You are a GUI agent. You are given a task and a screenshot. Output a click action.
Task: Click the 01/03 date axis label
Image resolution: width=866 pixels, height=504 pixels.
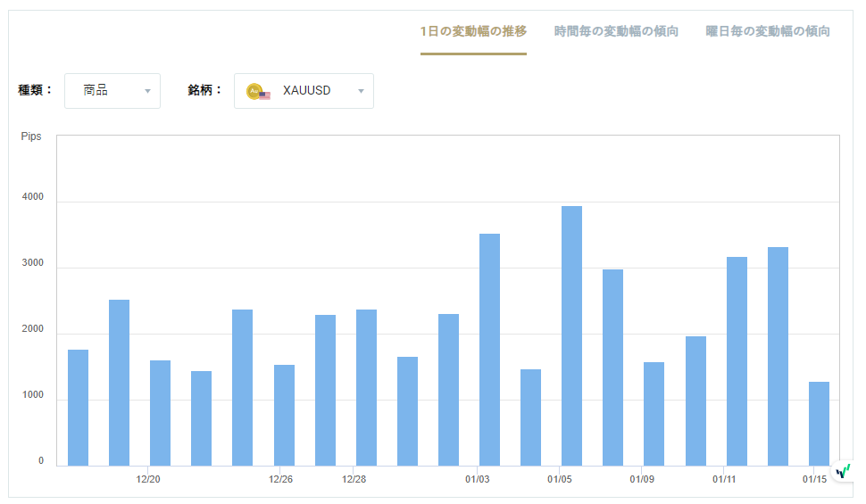point(477,479)
